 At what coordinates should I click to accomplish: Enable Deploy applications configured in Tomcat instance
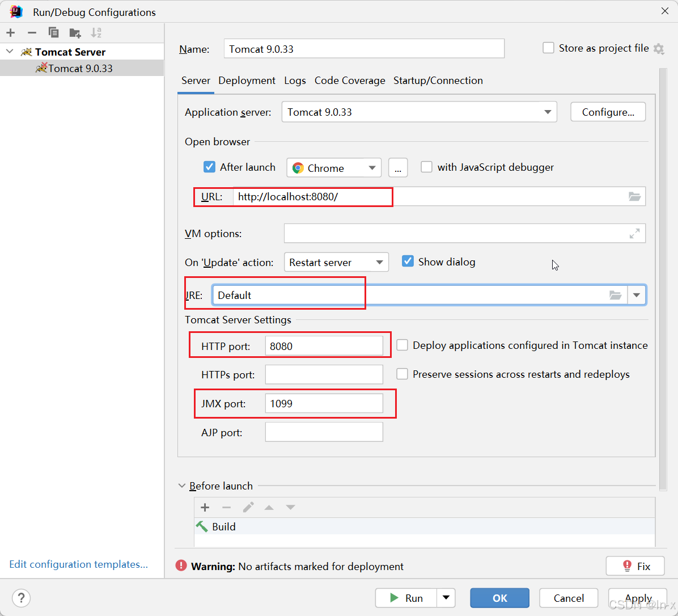coord(402,345)
